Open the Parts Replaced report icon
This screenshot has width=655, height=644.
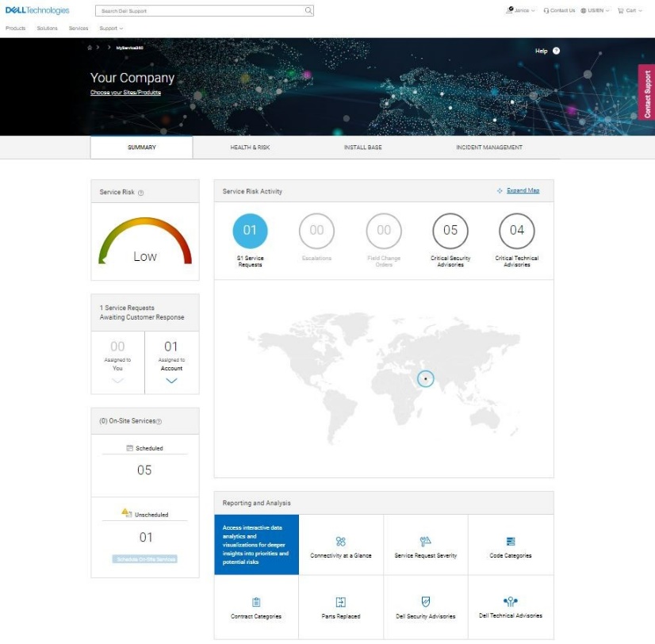(x=341, y=603)
